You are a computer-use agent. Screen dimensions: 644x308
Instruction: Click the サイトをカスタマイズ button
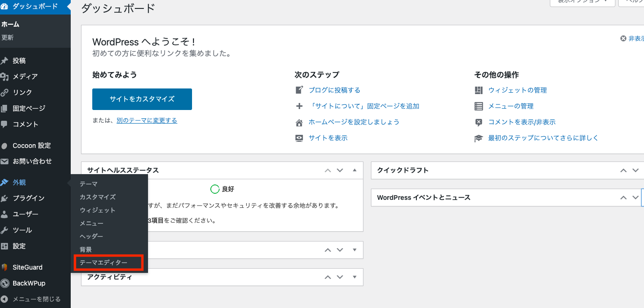pos(142,99)
